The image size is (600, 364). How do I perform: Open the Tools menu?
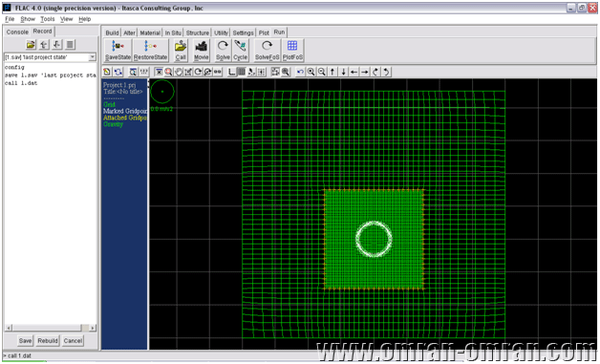(x=48, y=19)
